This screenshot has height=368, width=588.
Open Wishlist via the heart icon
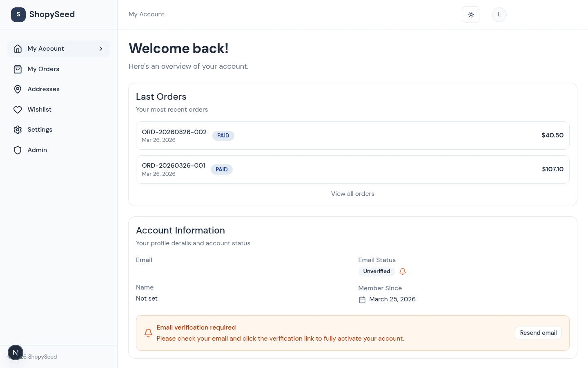pos(18,109)
